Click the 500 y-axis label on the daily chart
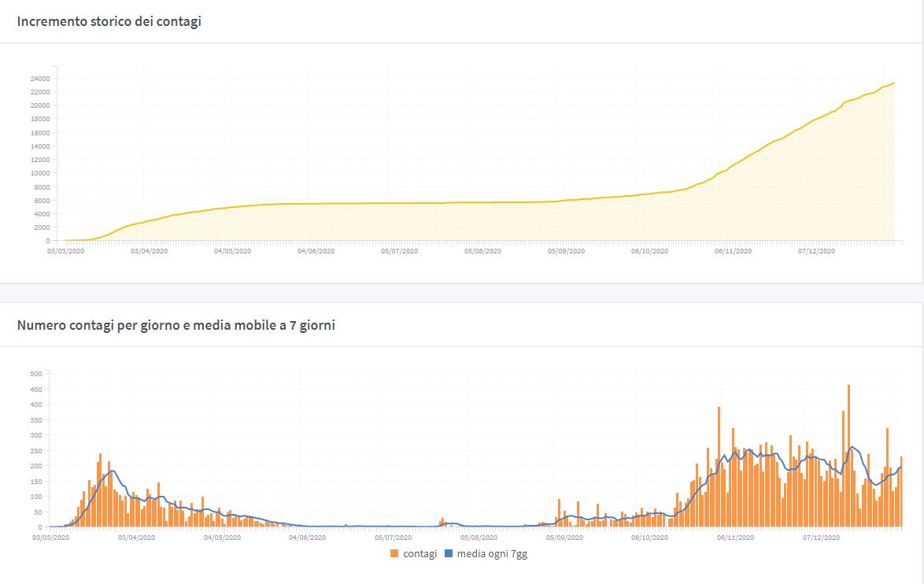924x584 pixels. tap(35, 374)
